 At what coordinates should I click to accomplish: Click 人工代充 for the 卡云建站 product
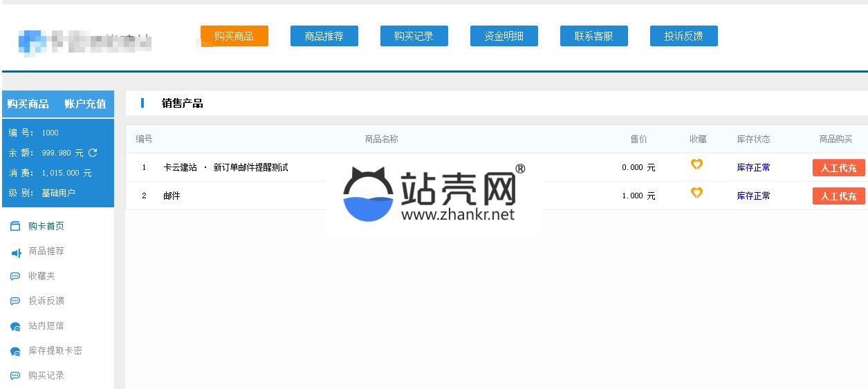[x=838, y=168]
